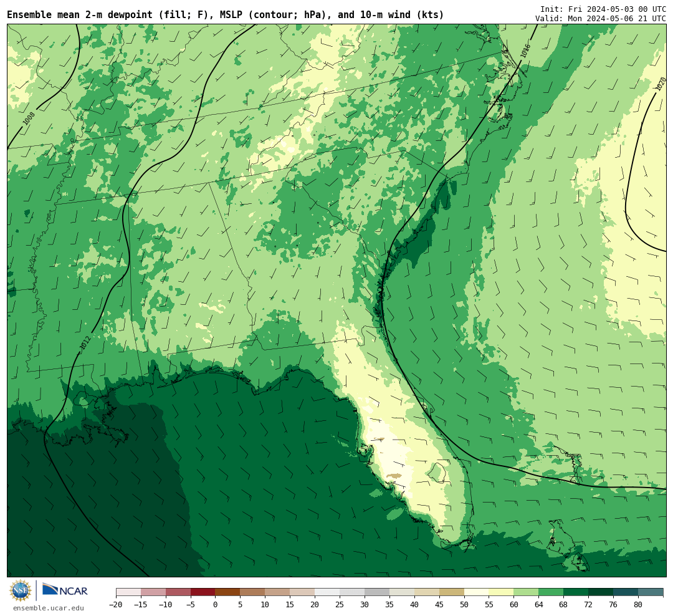Click the 1020 contour label
Image resolution: width=673 pixels, height=616 pixels.
(x=661, y=84)
